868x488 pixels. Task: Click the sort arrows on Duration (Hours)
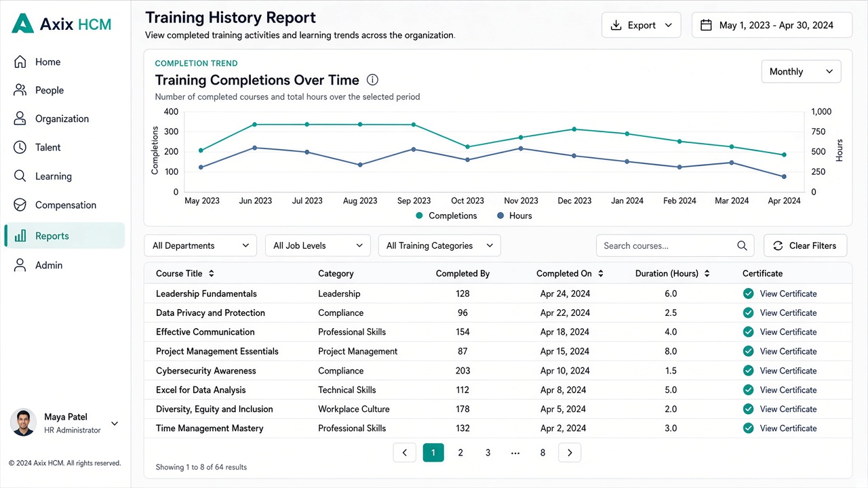point(707,274)
